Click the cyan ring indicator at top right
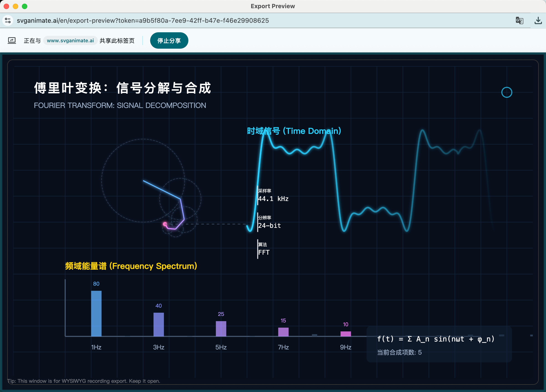The height and width of the screenshot is (392, 546). coord(506,92)
